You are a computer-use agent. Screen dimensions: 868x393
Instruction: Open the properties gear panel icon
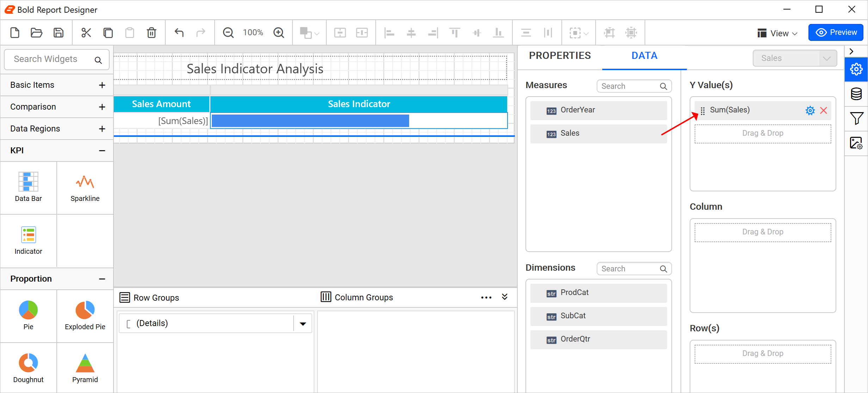coord(856,69)
